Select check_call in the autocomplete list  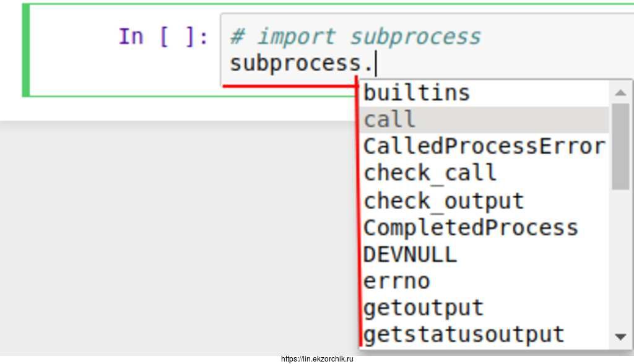(430, 173)
